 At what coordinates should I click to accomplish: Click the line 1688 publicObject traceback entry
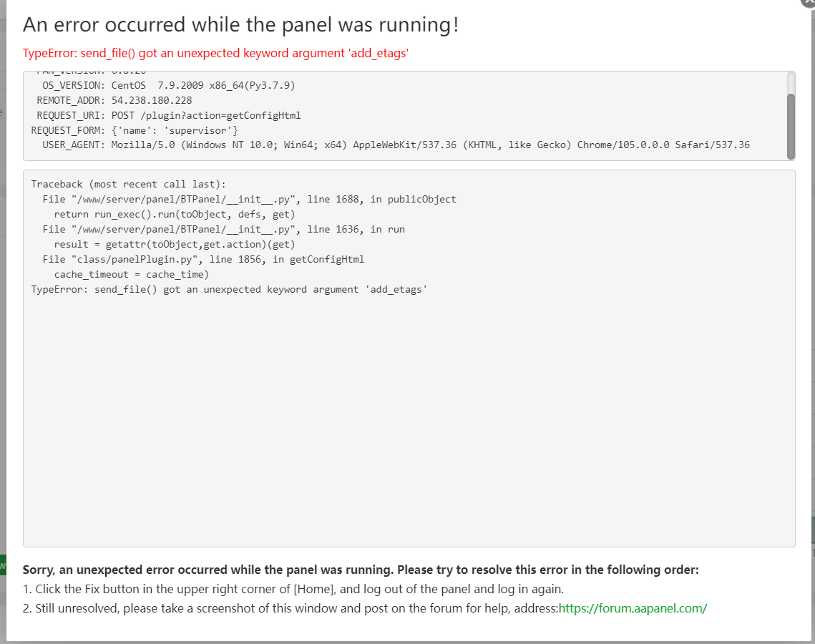point(249,199)
